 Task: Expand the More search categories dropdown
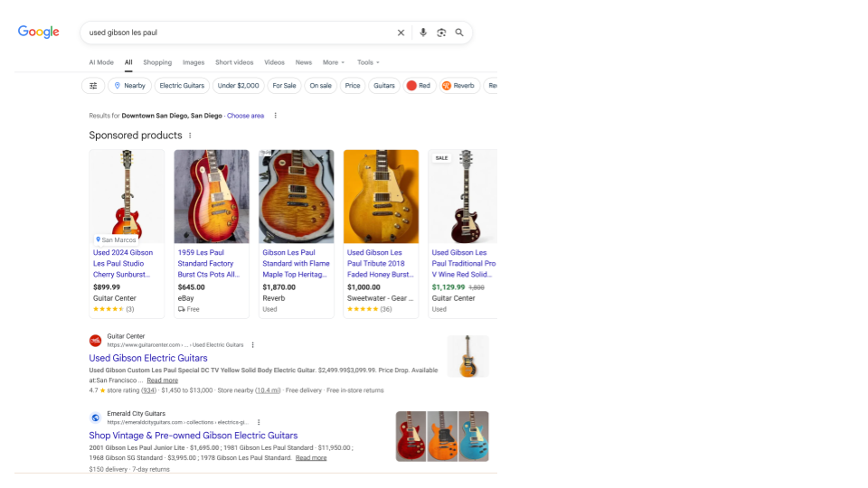tap(333, 62)
